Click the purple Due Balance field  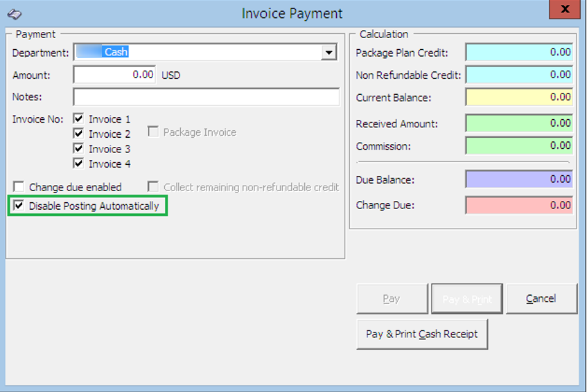(519, 179)
